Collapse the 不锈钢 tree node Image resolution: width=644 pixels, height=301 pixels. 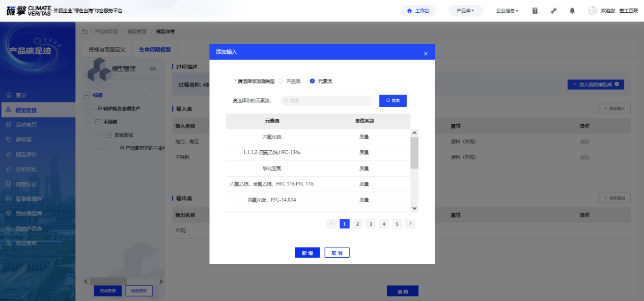coord(98,122)
